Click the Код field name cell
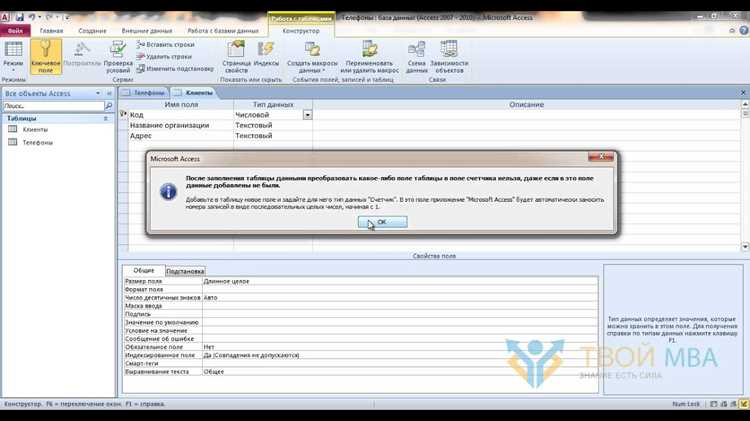The height and width of the screenshot is (421, 750). (181, 115)
